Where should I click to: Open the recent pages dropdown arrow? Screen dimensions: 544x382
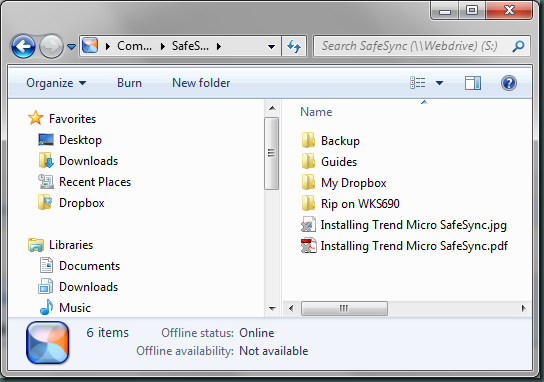tap(71, 46)
